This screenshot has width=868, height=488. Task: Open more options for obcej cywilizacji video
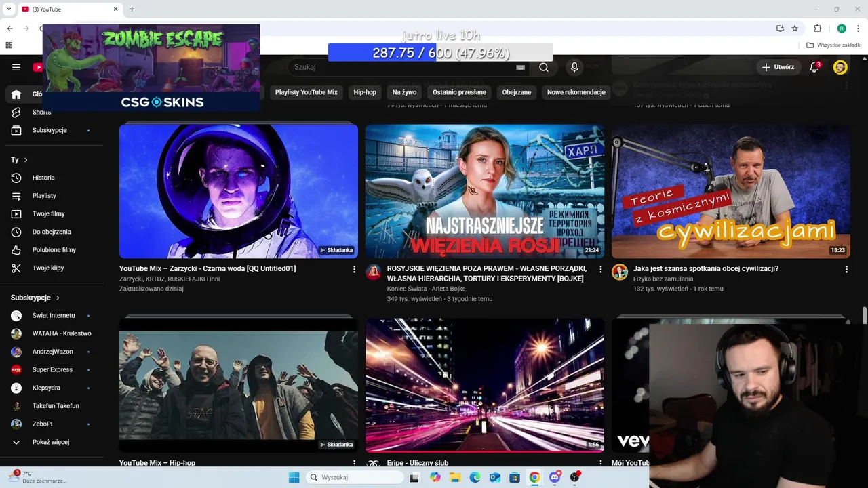point(846,269)
